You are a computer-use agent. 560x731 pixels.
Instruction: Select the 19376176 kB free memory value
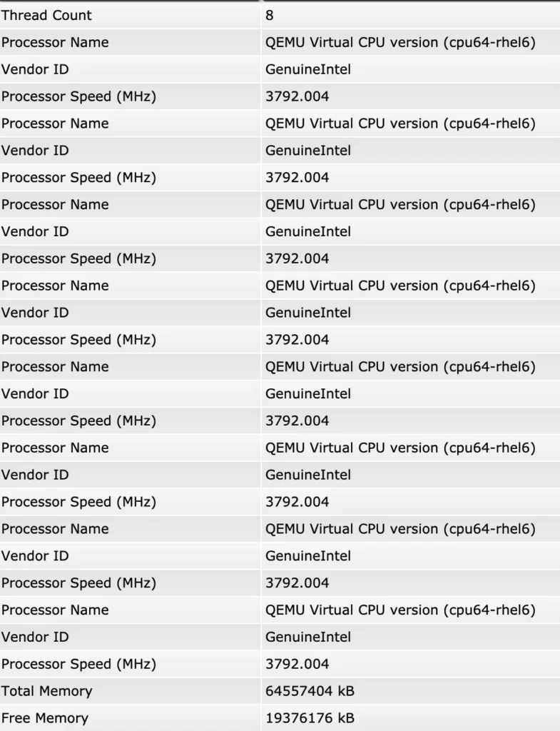coord(310,718)
